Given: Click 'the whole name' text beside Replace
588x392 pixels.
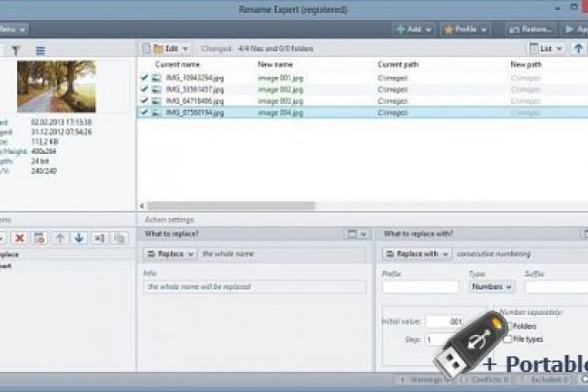Looking at the screenshot, I should (x=228, y=254).
